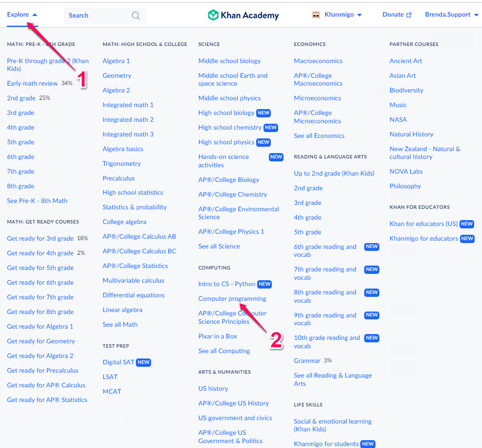The image size is (482, 448).
Task: Click the Donate external link icon
Action: [x=409, y=15]
